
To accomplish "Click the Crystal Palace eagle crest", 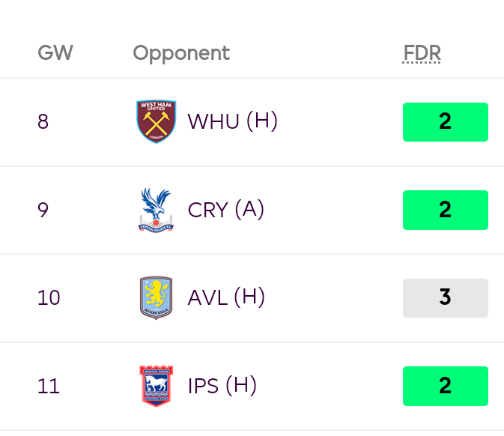I will tap(157, 210).
